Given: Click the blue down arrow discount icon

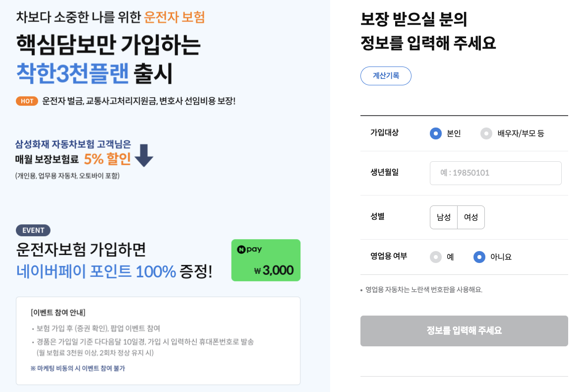Looking at the screenshot, I should [x=144, y=155].
